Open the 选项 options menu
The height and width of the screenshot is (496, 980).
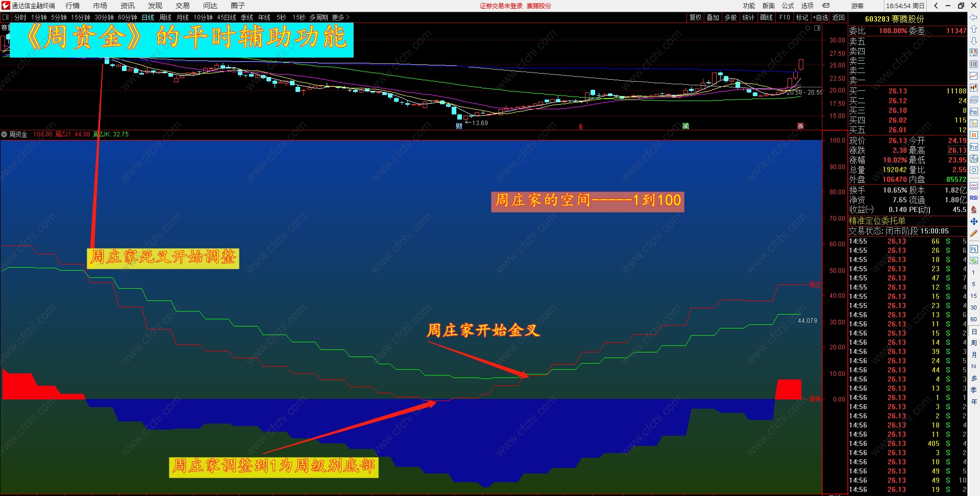pos(807,6)
